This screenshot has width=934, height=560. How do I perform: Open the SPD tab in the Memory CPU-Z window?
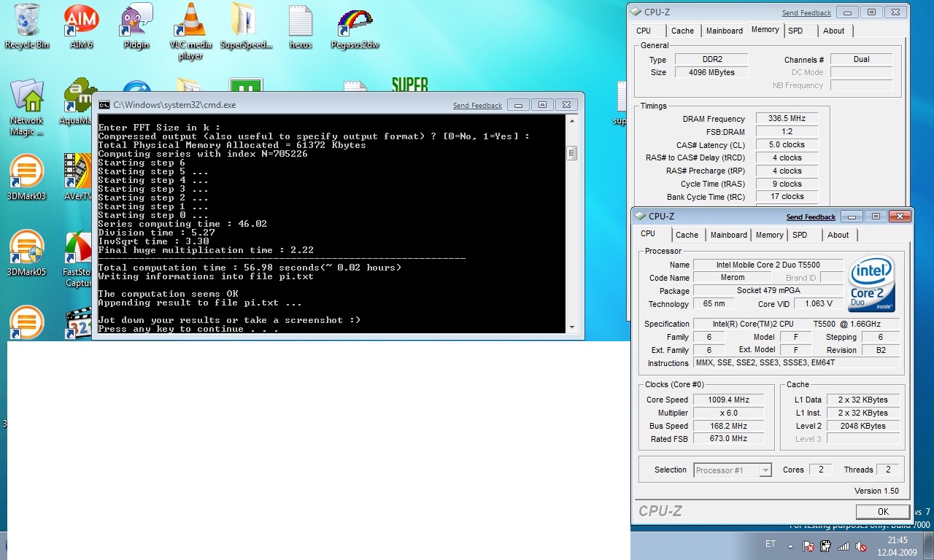795,31
